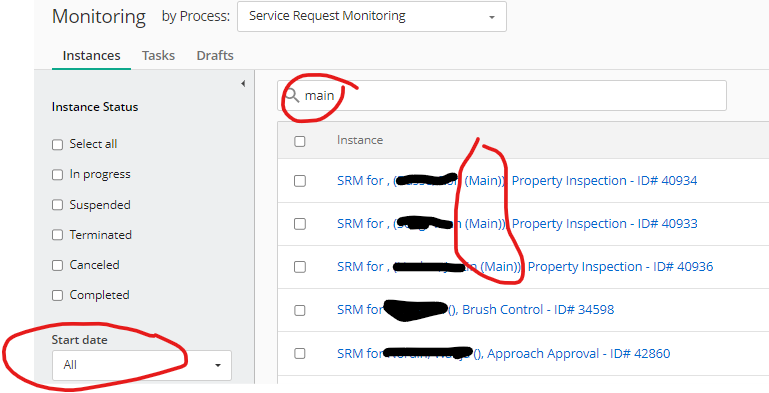769x393 pixels.
Task: Open the Start date dropdown arrow
Action: click(218, 366)
